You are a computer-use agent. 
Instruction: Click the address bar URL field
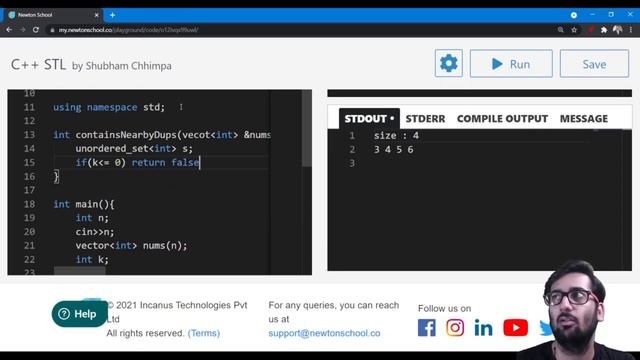pos(302,30)
